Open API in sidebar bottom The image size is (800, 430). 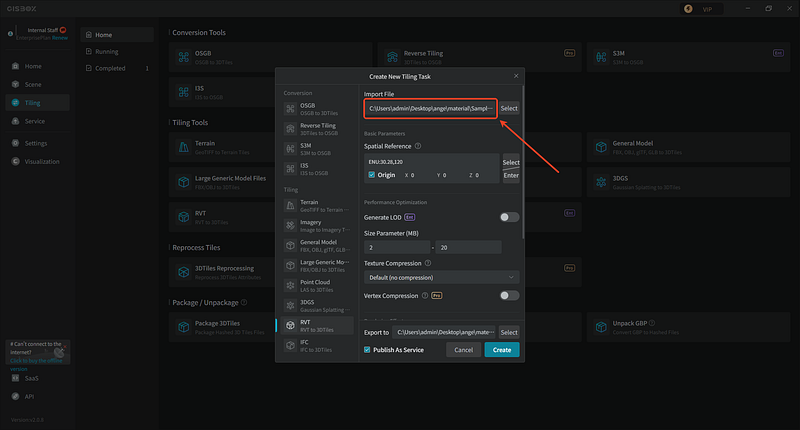23,396
